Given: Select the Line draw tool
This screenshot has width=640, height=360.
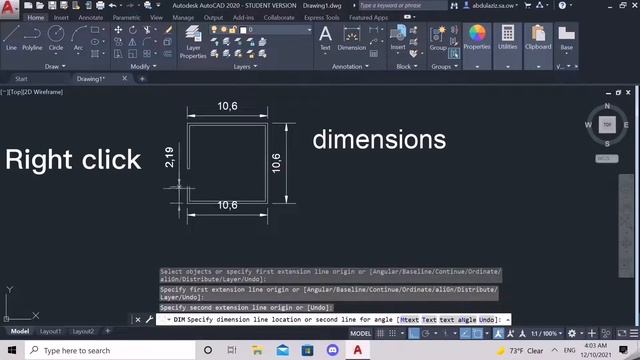Looking at the screenshot, I should pyautogui.click(x=11, y=38).
